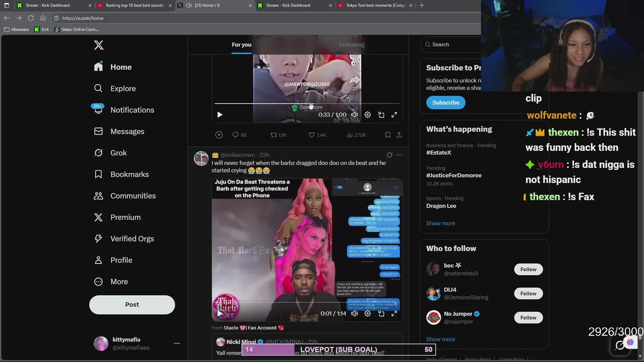This screenshot has height=362, width=644.
Task: Open the @onikacrown profile avatar
Action: (201, 158)
